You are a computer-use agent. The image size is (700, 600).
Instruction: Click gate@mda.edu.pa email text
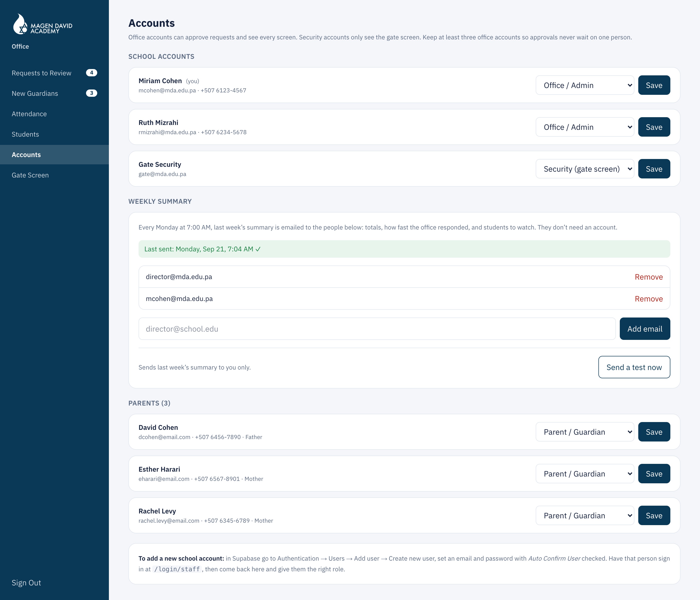coord(163,174)
